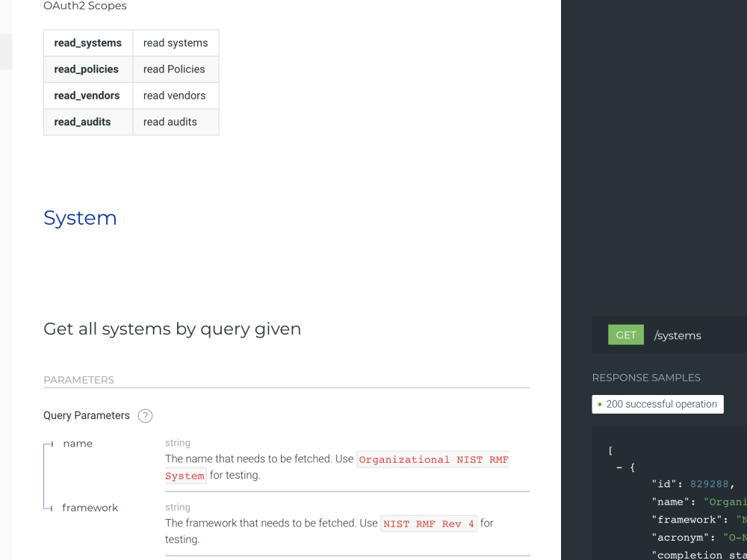This screenshot has height=560, width=747.
Task: Click the acronym field in JSON response
Action: coord(685,537)
